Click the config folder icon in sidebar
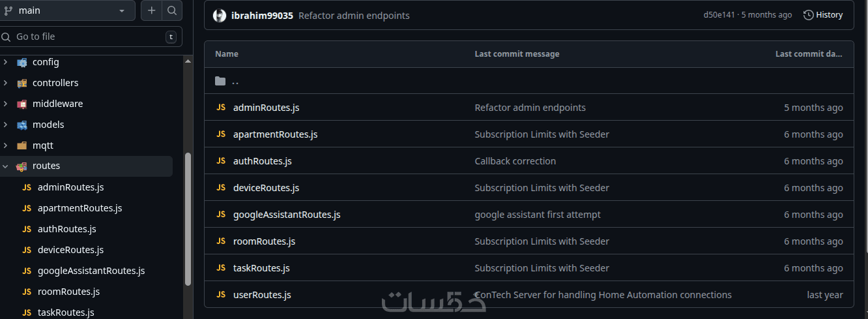Screen dimensions: 868x319 [22, 62]
